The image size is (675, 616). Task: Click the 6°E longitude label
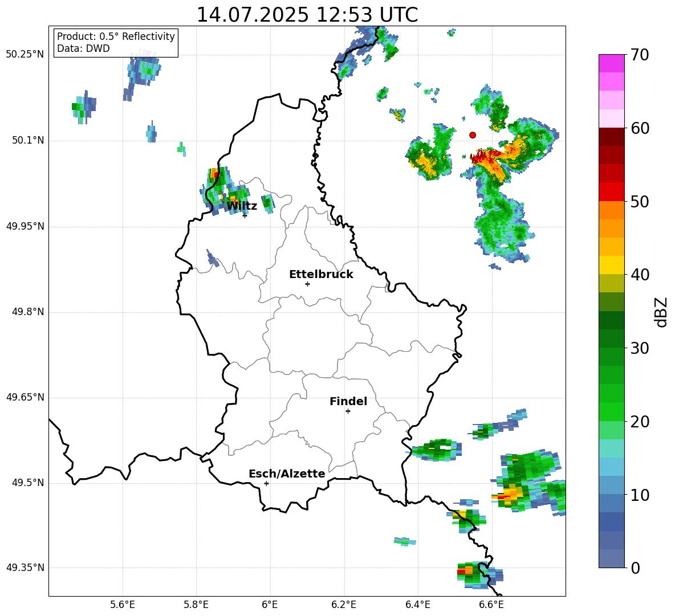point(270,605)
